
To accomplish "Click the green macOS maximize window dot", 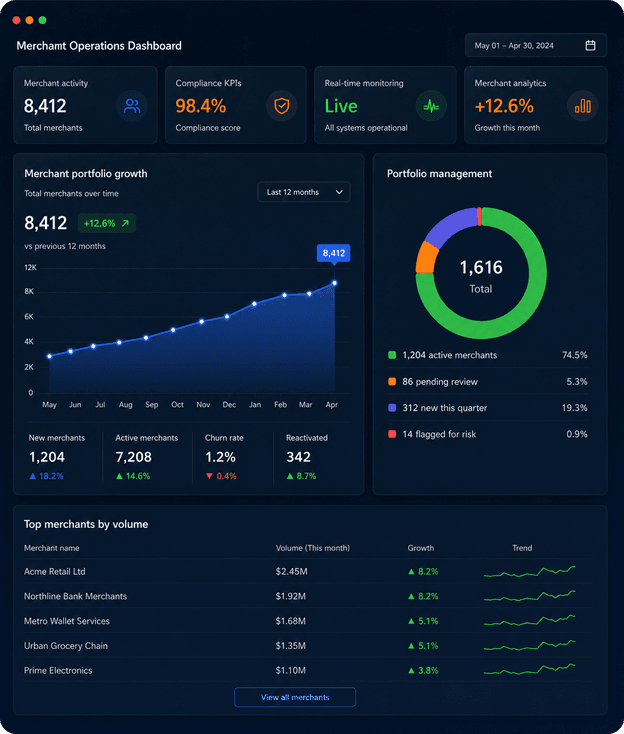I will point(43,20).
